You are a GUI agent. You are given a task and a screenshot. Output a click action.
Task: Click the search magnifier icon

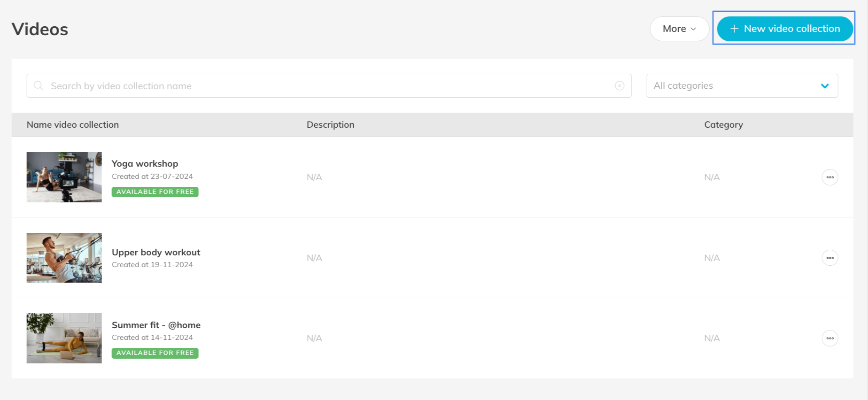click(x=39, y=85)
